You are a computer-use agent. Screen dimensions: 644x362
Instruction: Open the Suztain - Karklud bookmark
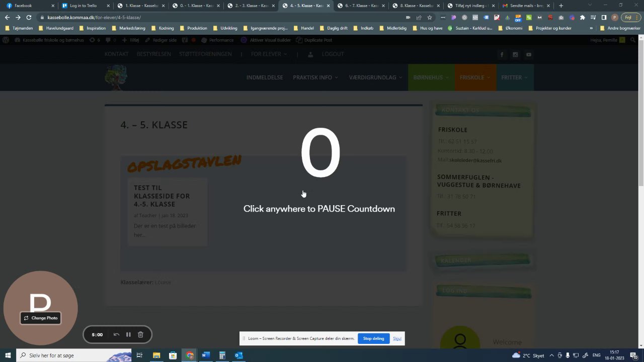470,28
